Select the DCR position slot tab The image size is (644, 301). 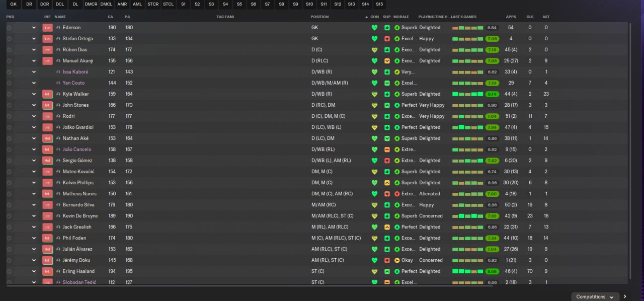45,4
